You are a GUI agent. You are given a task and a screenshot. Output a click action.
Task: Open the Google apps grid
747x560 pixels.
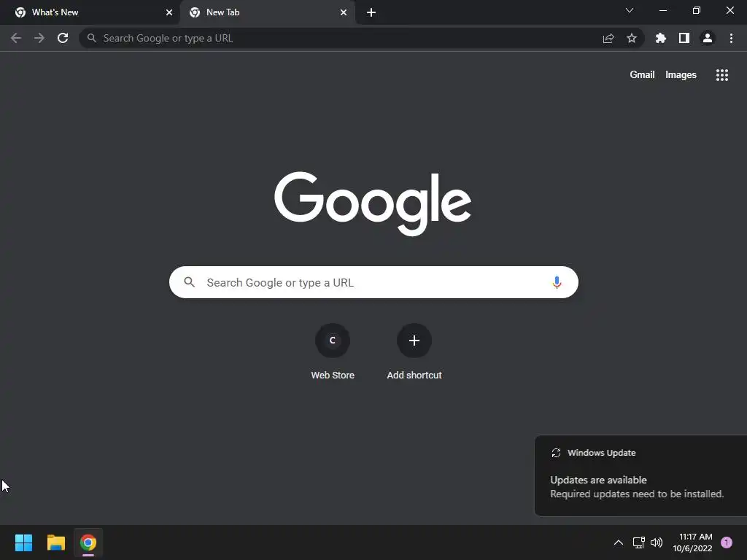(722, 75)
